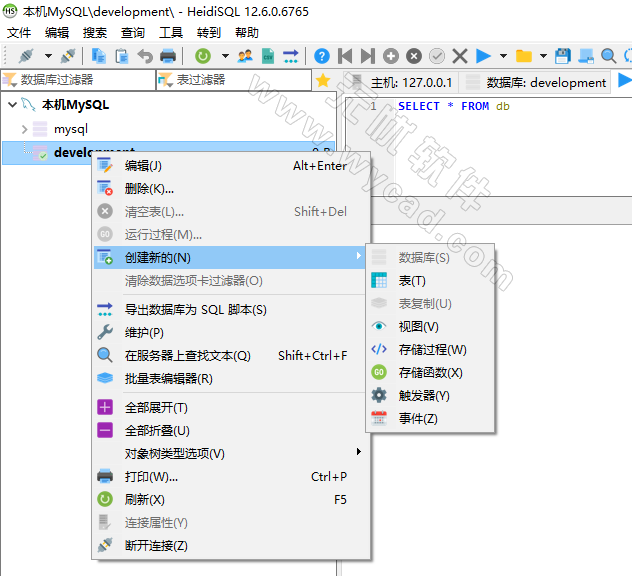Choose 导出数据库为 SQL 脚本(S)
Image resolution: width=632 pixels, height=576 pixels.
click(231, 310)
